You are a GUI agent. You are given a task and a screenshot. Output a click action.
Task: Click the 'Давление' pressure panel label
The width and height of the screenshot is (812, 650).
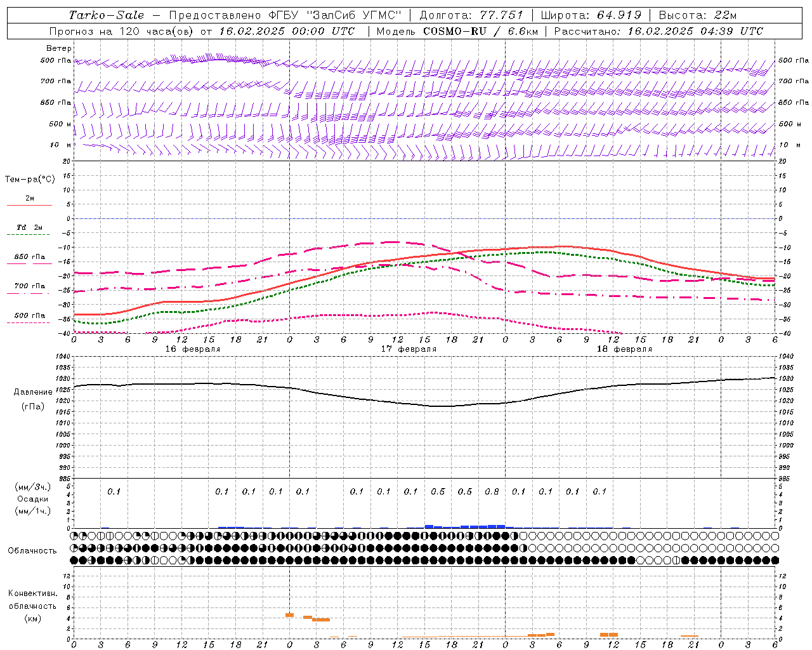click(x=33, y=392)
